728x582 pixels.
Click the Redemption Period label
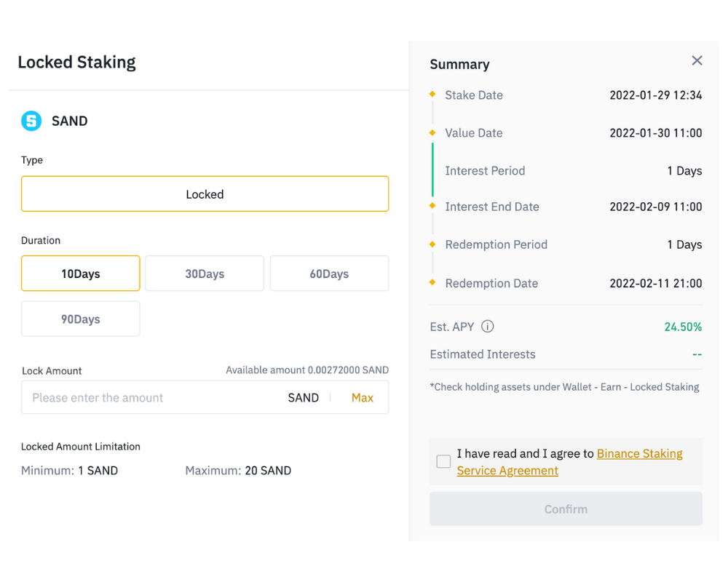click(496, 244)
